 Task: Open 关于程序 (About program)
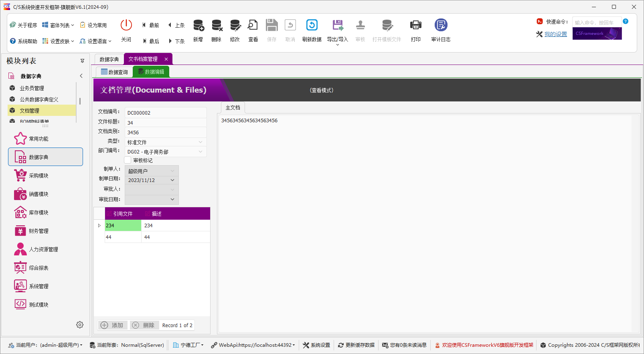pyautogui.click(x=23, y=25)
